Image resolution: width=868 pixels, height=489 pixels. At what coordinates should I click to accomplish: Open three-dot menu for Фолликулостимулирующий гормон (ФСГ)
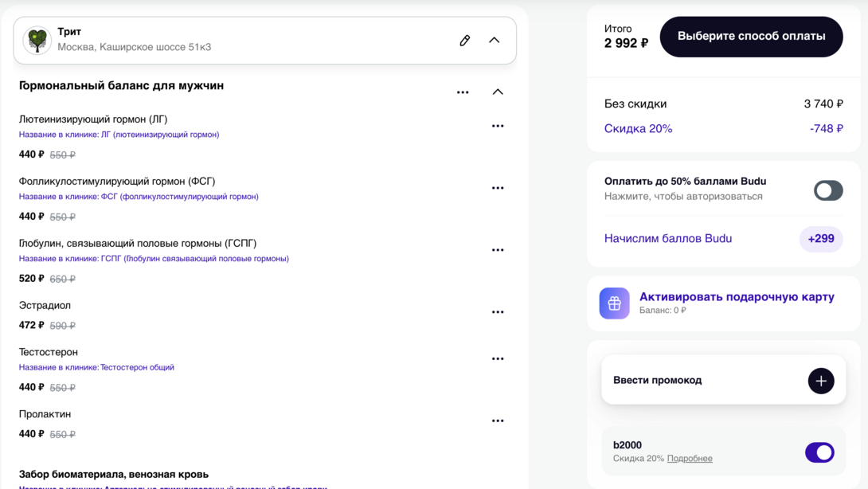tap(498, 188)
